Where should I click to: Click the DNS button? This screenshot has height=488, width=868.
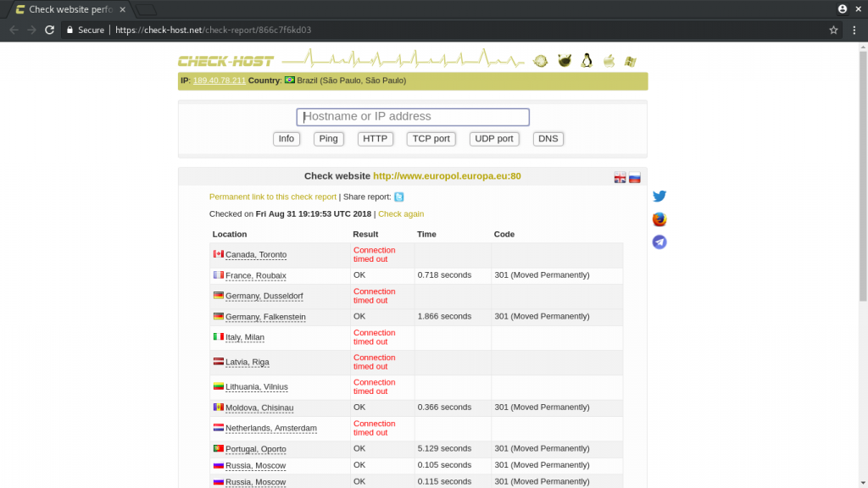[548, 139]
